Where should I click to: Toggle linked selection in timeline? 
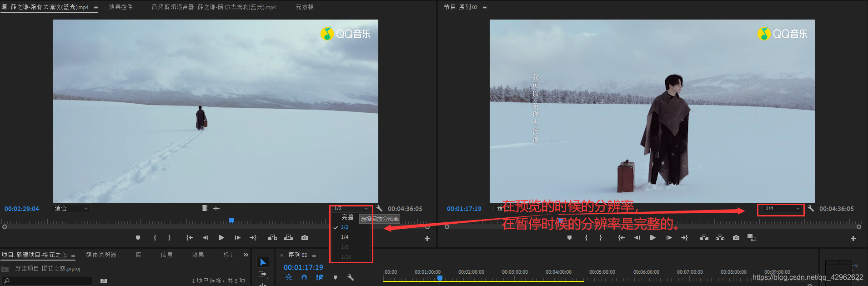point(320,277)
